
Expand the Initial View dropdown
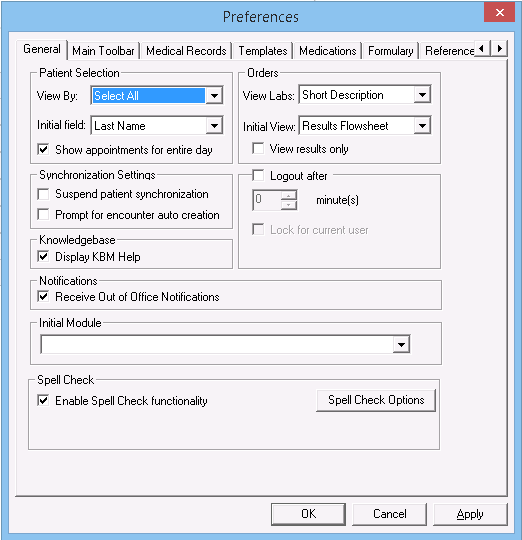pos(422,126)
